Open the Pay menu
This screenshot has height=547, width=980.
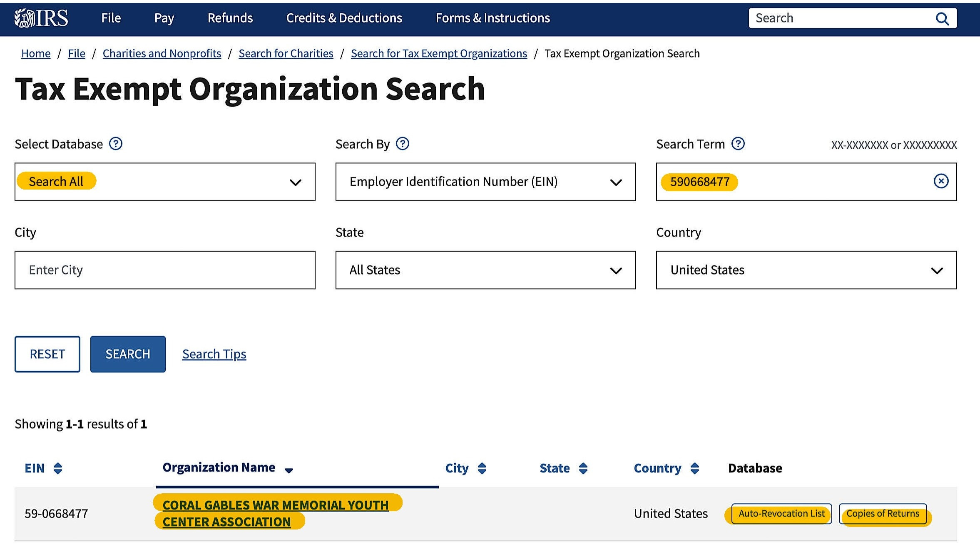(x=164, y=18)
